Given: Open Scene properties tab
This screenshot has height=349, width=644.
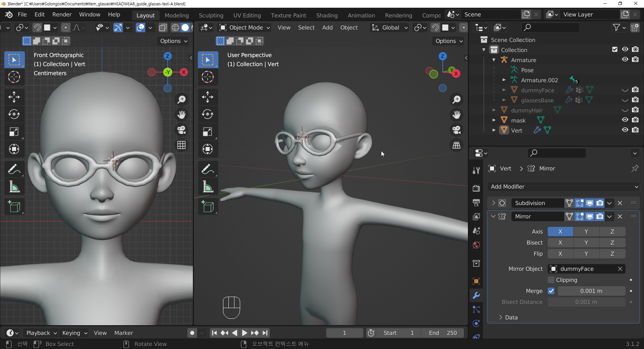Looking at the screenshot, I should (x=476, y=231).
